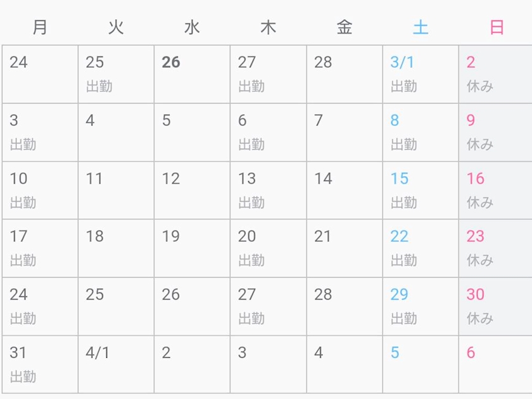This screenshot has height=399, width=532.
Task: Open Sunday the 16th rest day
Action: [495, 191]
